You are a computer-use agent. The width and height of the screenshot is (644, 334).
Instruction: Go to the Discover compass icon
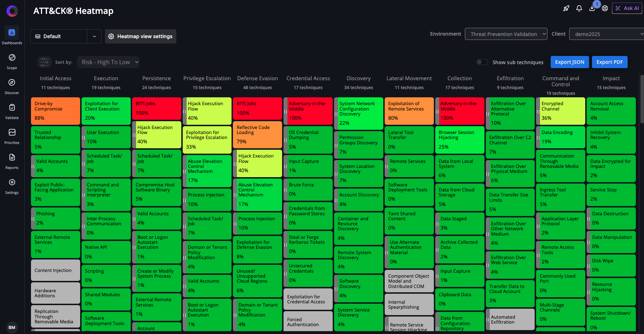(x=12, y=83)
